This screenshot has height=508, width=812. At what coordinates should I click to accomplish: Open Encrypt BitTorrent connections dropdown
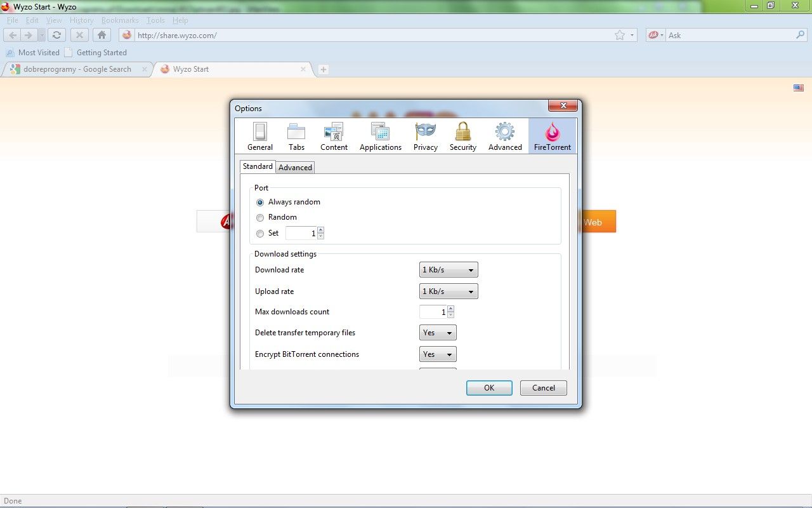(438, 354)
